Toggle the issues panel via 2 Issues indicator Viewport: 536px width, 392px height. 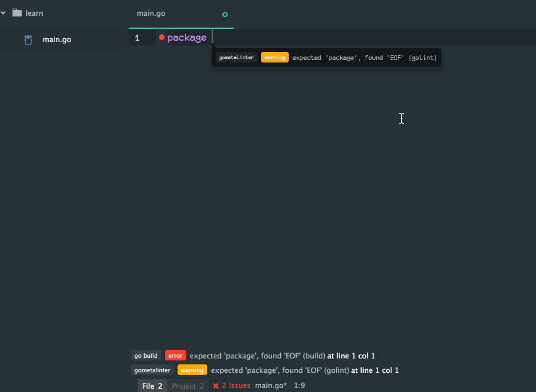pos(235,385)
